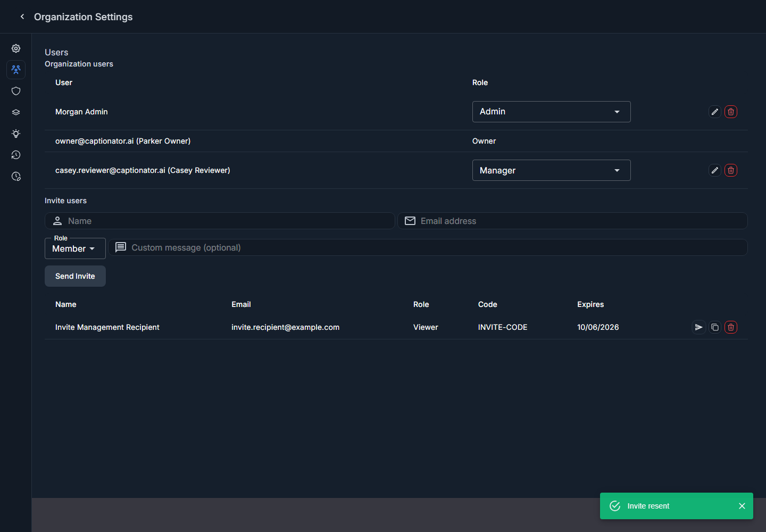Focus the Email address input field

pos(572,221)
